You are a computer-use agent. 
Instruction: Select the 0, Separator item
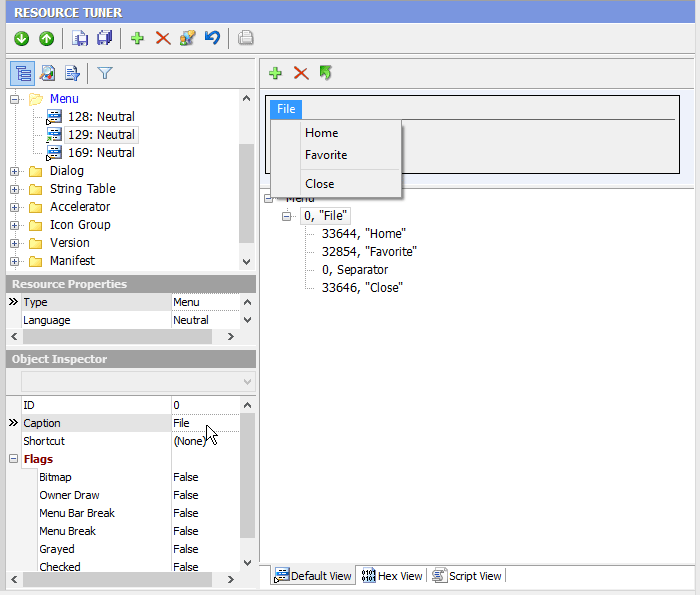354,270
